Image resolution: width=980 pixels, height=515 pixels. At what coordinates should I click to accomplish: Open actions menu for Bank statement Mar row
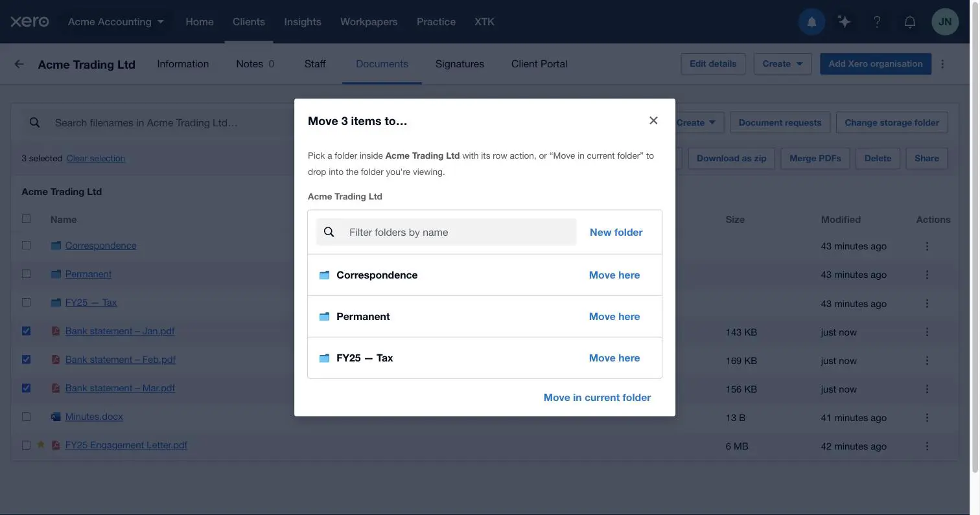tap(927, 389)
